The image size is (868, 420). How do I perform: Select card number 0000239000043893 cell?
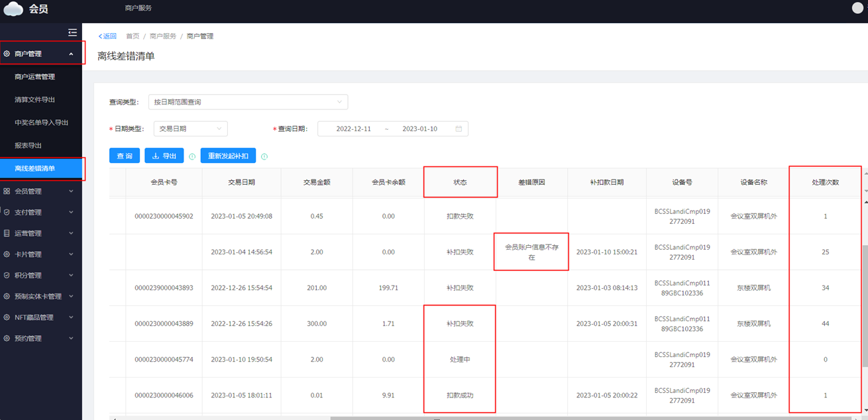(164, 288)
